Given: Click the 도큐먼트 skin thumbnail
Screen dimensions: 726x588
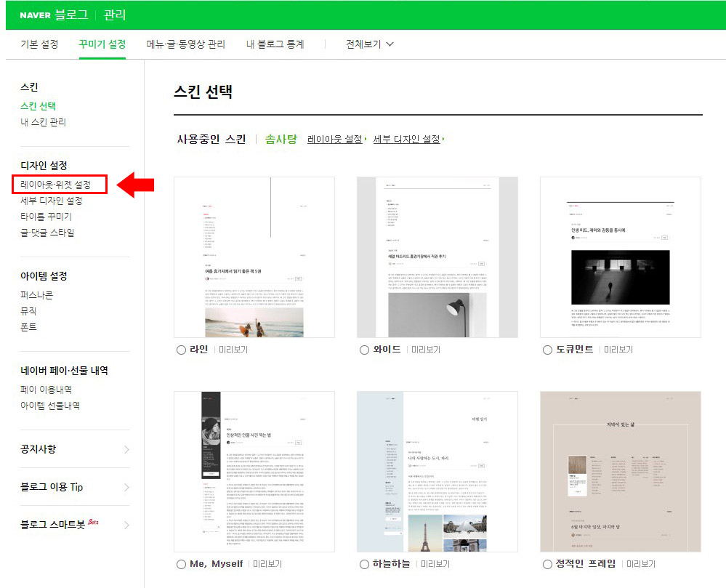Looking at the screenshot, I should [621, 257].
